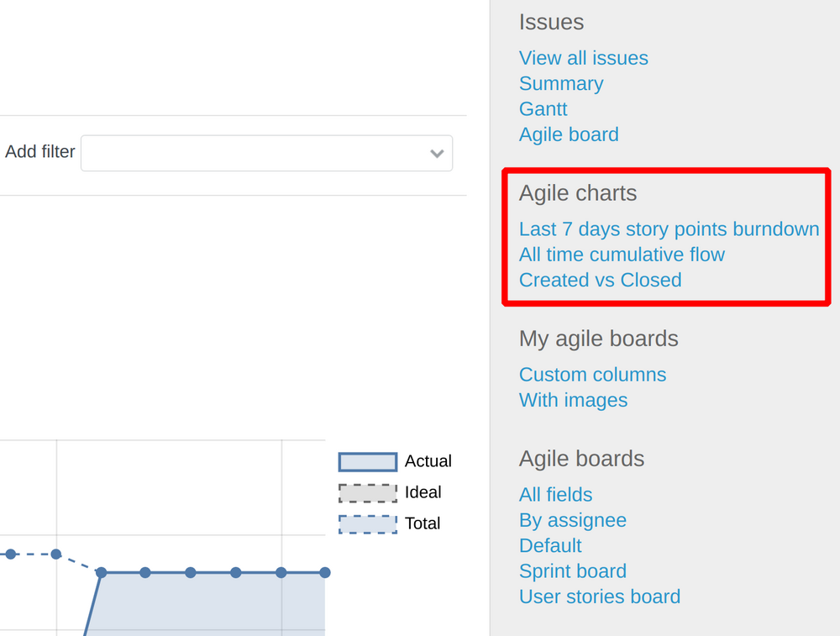Open the Sprint board

[572, 570]
